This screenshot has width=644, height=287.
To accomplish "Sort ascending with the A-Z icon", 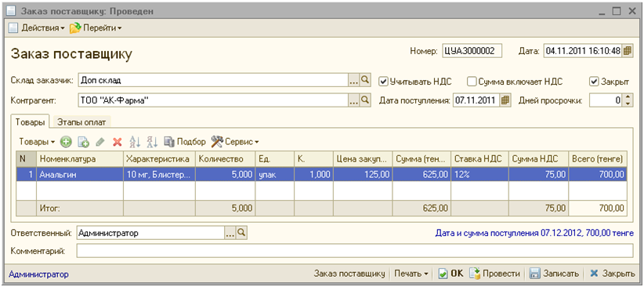I will coord(135,142).
